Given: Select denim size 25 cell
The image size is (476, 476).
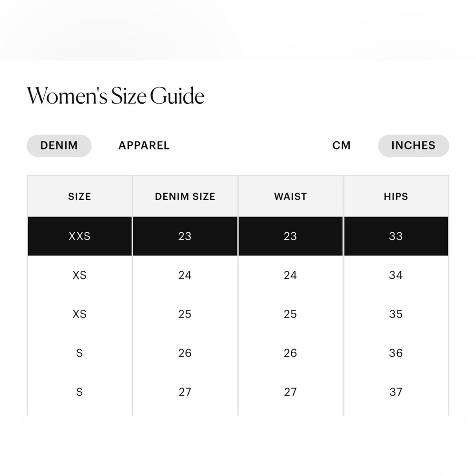Looking at the screenshot, I should point(185,314).
